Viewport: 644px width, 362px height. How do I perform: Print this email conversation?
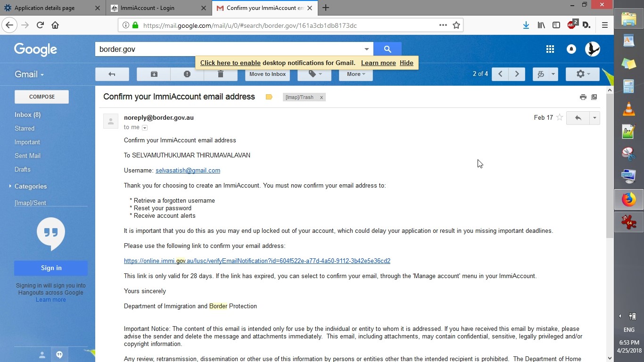[x=583, y=97]
